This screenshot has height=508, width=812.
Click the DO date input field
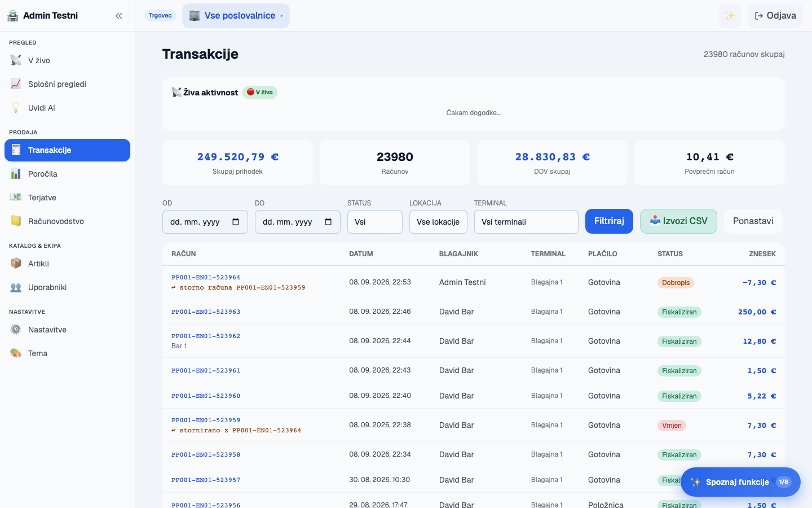[x=298, y=222]
